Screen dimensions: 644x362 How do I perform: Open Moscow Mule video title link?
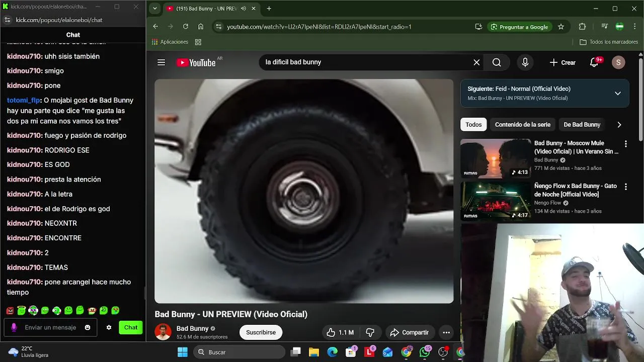577,147
